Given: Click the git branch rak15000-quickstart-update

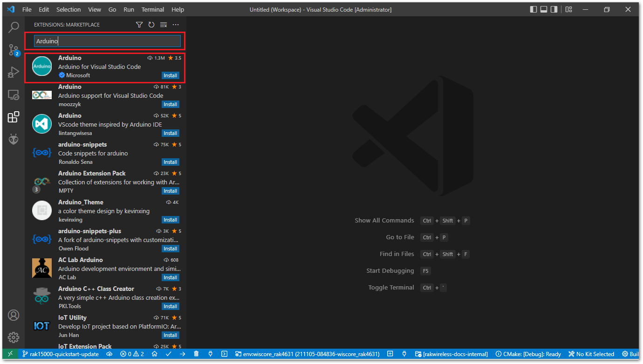Looking at the screenshot, I should [61, 354].
